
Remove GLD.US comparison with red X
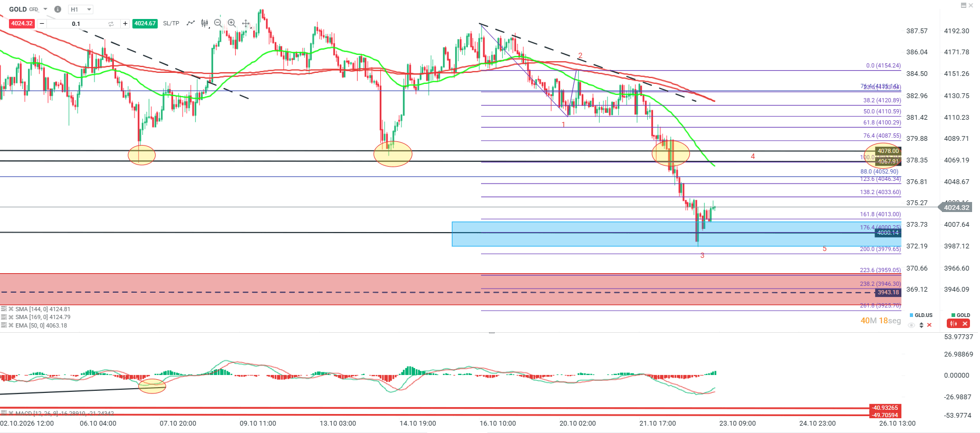click(929, 325)
